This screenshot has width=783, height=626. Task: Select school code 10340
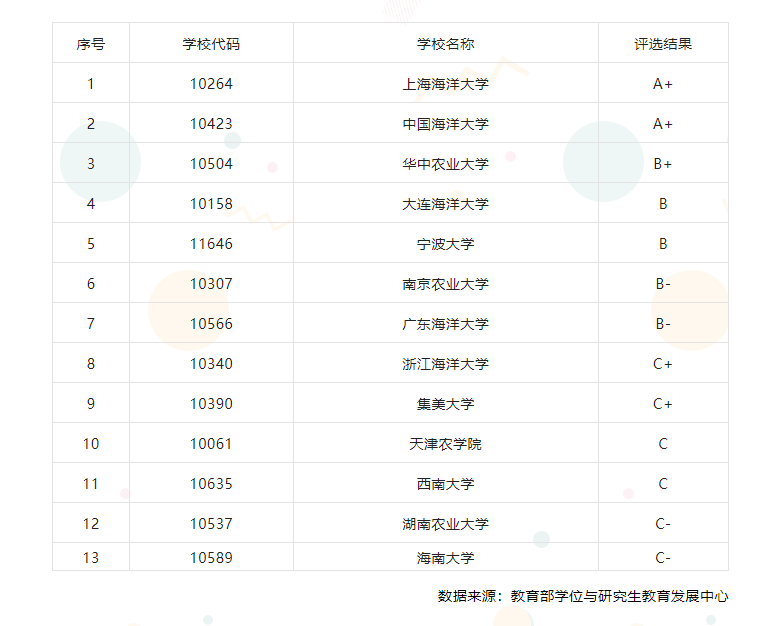pos(211,363)
